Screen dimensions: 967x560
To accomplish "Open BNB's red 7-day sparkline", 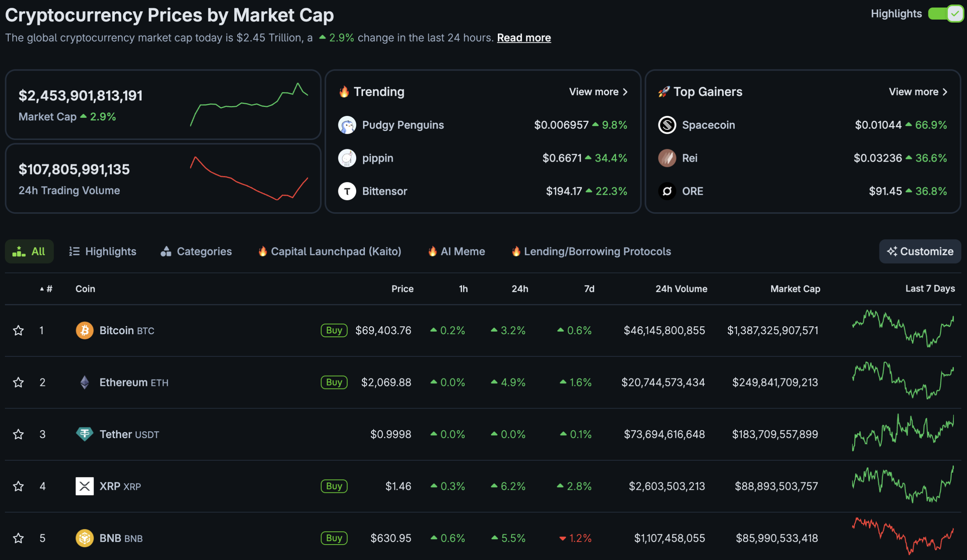I will [903, 536].
